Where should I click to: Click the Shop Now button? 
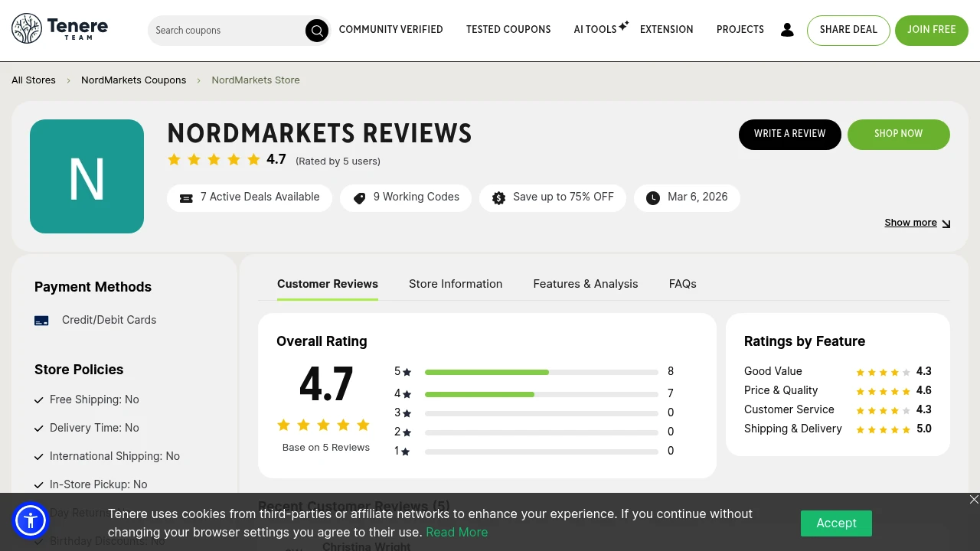[899, 134]
